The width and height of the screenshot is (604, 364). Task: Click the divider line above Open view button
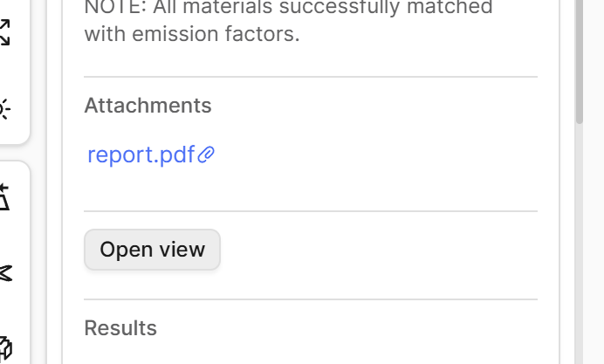pyautogui.click(x=311, y=211)
